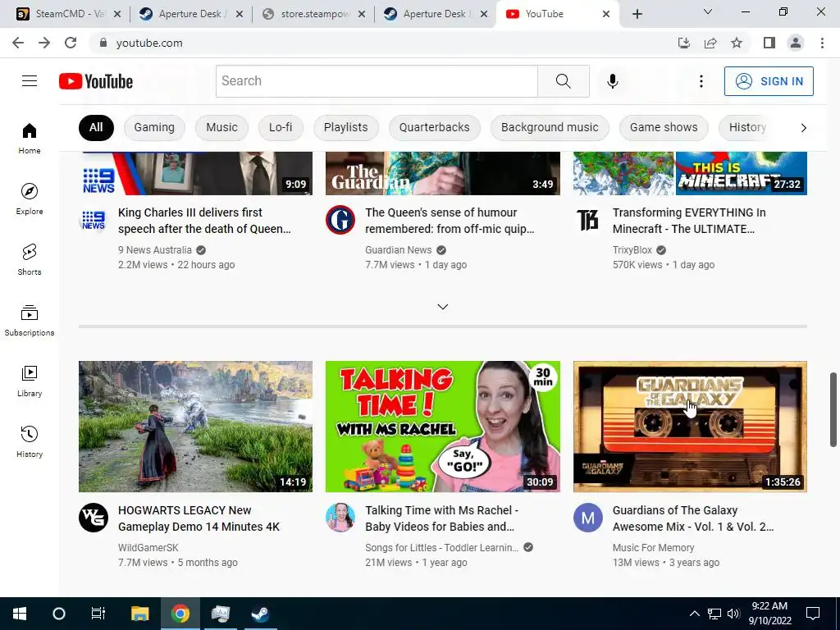The height and width of the screenshot is (630, 840).
Task: Select the Playlists filter chip
Action: (x=346, y=127)
